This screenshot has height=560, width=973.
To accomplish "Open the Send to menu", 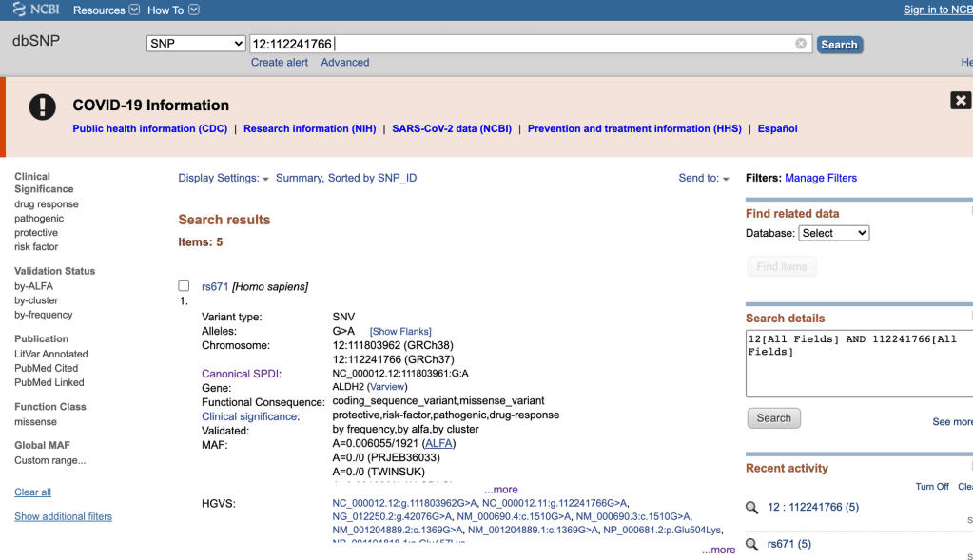I will coord(704,178).
